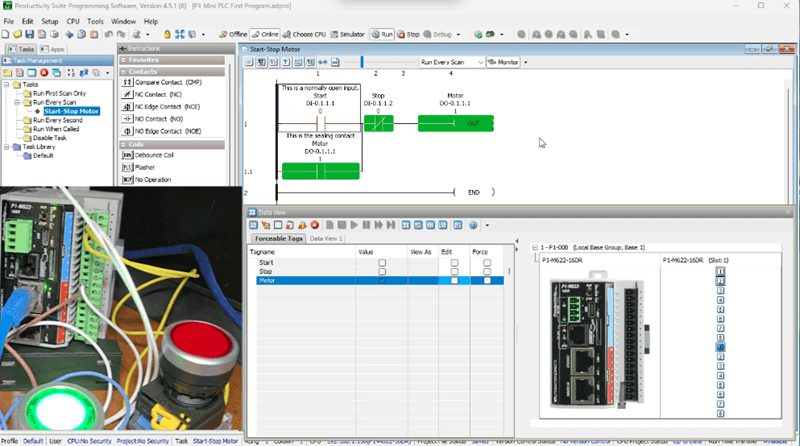Enable the Motor tag Force checkbox

pyautogui.click(x=487, y=281)
